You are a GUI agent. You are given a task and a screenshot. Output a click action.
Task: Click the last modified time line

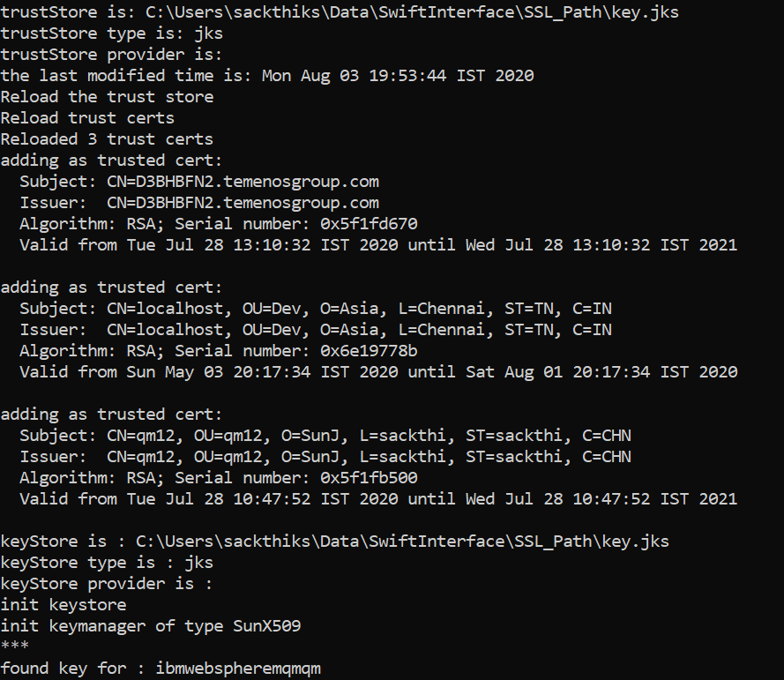266,76
